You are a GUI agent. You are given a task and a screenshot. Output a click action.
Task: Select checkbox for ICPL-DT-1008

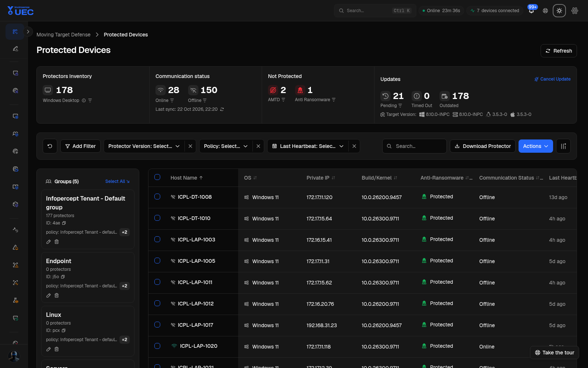click(x=157, y=197)
